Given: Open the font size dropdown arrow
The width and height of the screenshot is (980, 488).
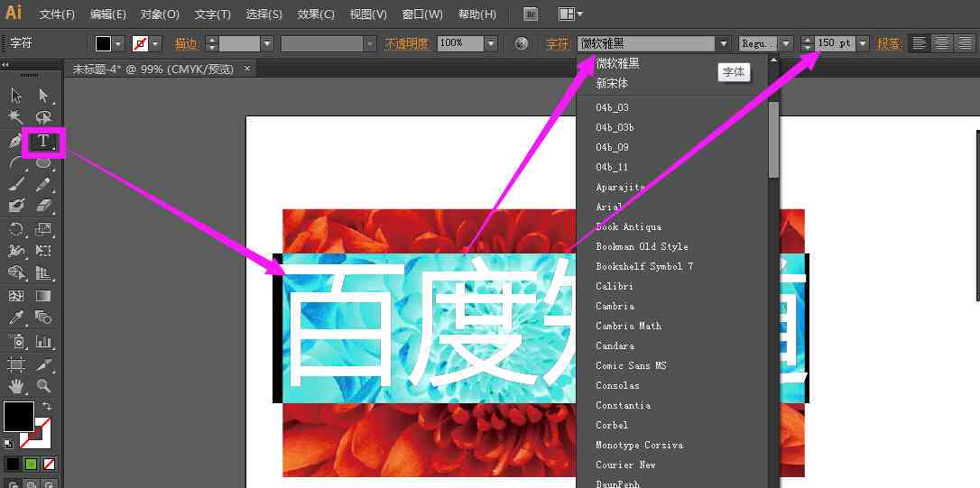Looking at the screenshot, I should (863, 43).
